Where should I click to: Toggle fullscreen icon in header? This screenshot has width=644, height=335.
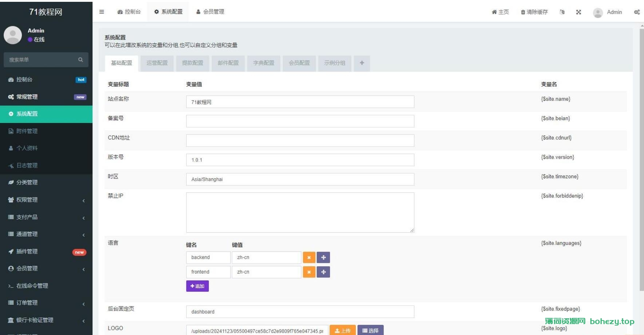[x=579, y=12]
